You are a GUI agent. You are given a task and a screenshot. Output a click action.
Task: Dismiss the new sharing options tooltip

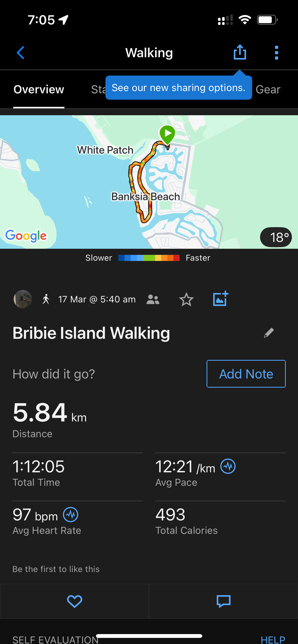178,88
